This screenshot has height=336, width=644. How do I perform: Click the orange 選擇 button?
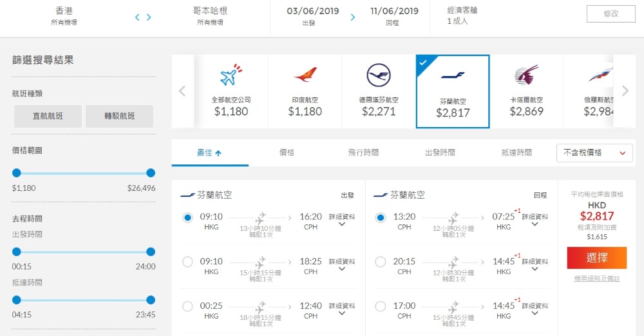[x=596, y=258]
